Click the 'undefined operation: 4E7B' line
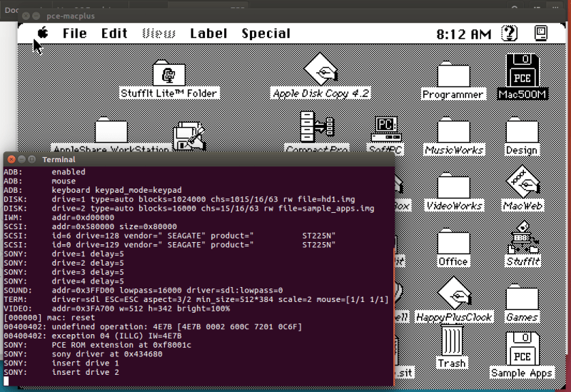The height and width of the screenshot is (392, 571). pos(153,326)
